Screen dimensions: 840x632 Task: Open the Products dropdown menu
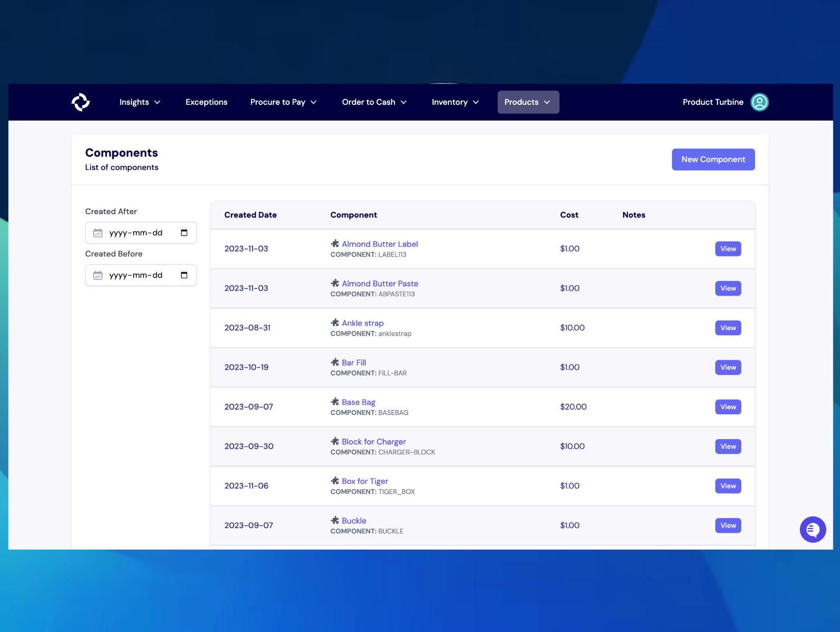point(527,102)
